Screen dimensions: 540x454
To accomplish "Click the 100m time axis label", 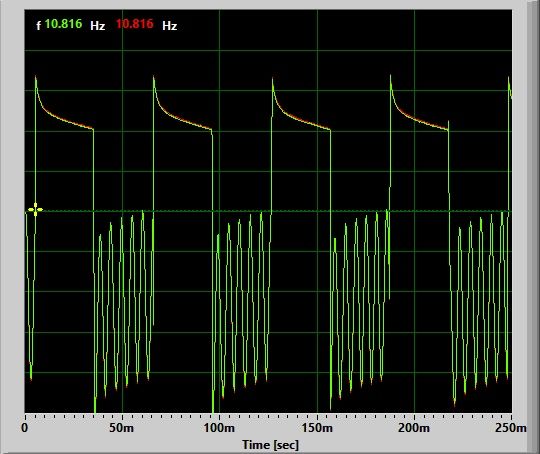I will 219,428.
